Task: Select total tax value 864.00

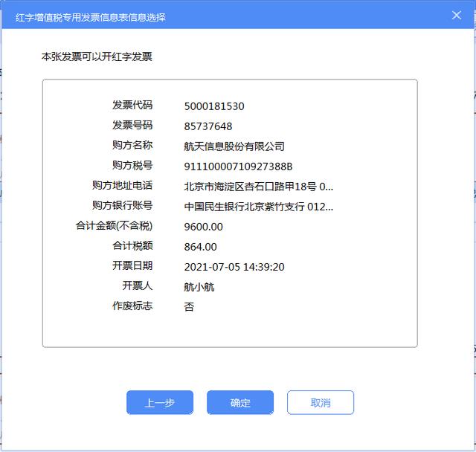Action: pyautogui.click(x=200, y=247)
